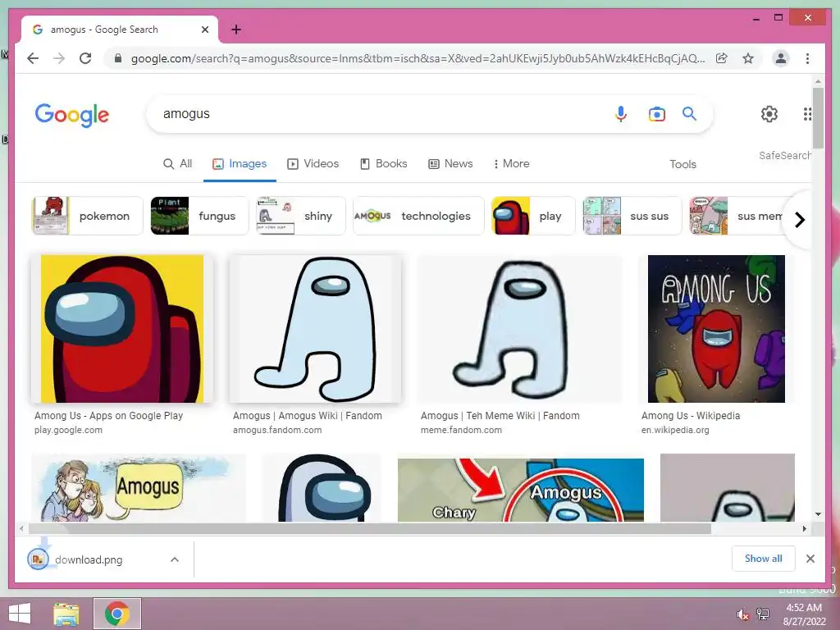Open a new tab with the plus button
Viewport: 840px width, 630px height.
pyautogui.click(x=236, y=30)
